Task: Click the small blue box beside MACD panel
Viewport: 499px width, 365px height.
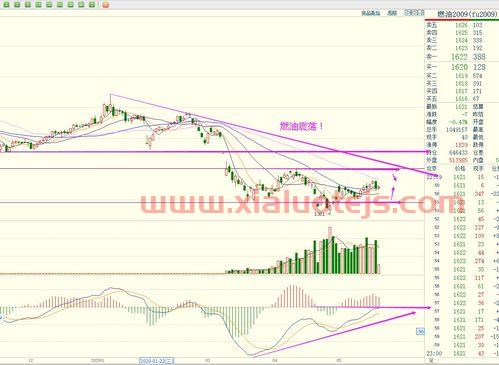Action: [x=421, y=331]
